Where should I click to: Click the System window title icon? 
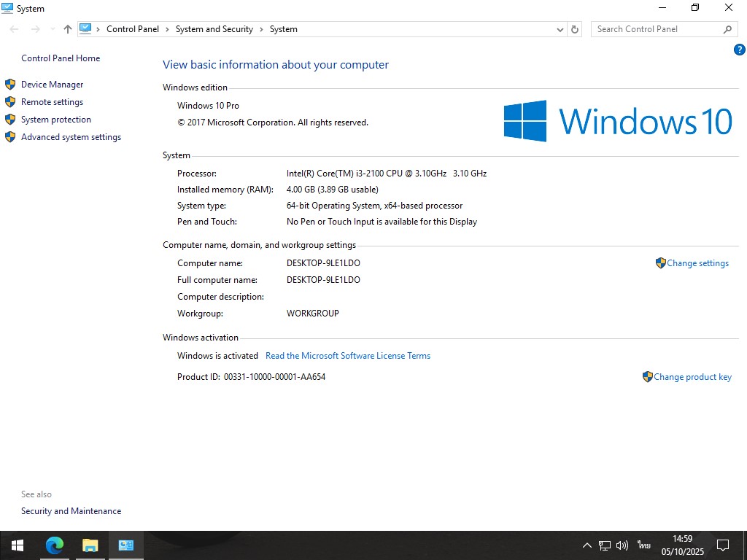coord(7,8)
